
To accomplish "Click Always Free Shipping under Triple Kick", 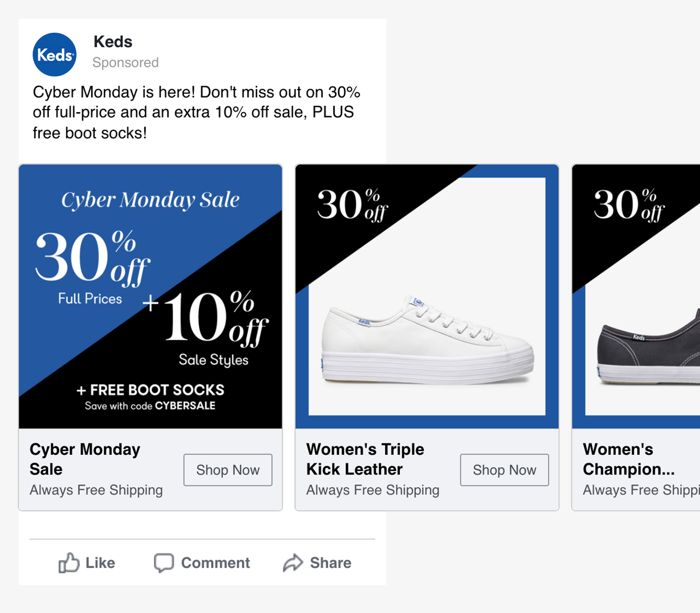I will tap(373, 490).
